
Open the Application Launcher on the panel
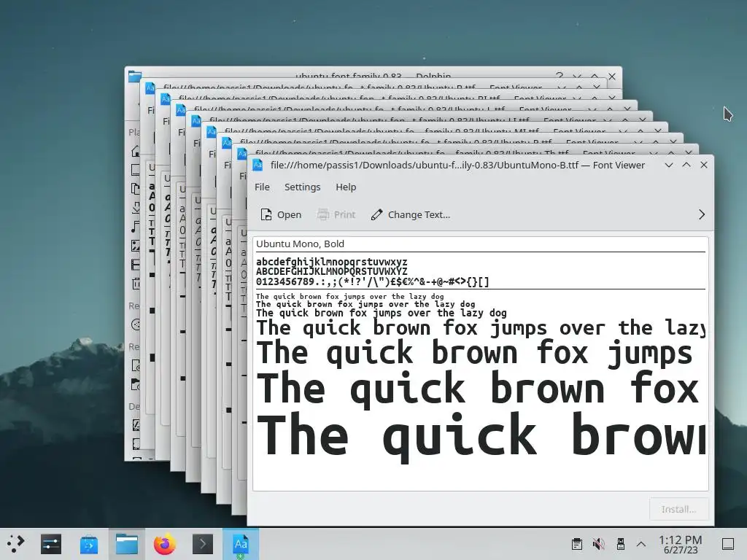click(x=15, y=544)
